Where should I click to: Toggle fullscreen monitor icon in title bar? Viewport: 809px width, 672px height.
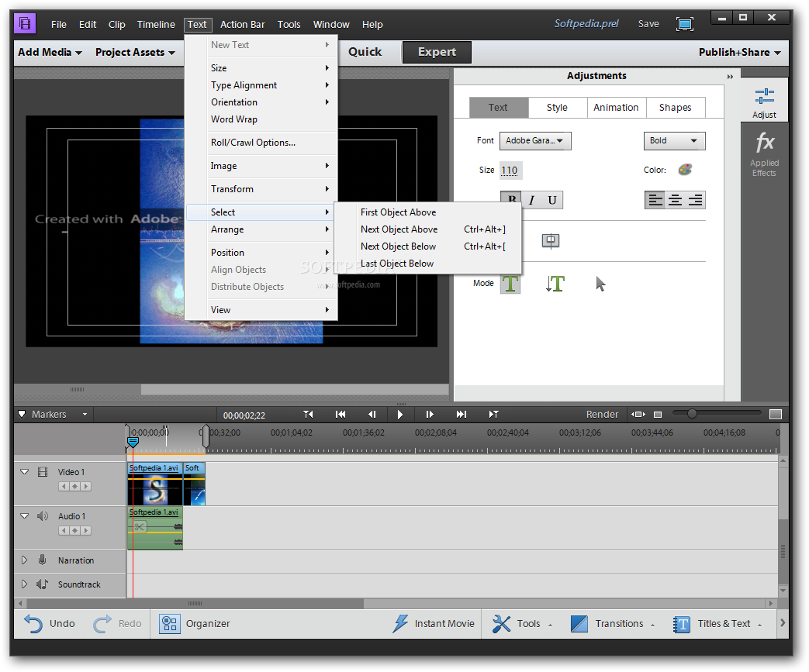click(685, 24)
